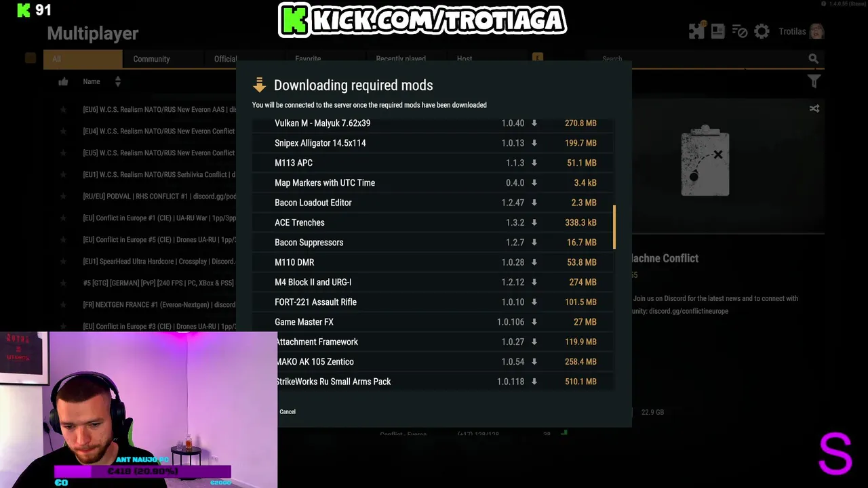Viewport: 868px width, 488px height.
Task: Switch to the Favorite tab
Action: (x=308, y=59)
